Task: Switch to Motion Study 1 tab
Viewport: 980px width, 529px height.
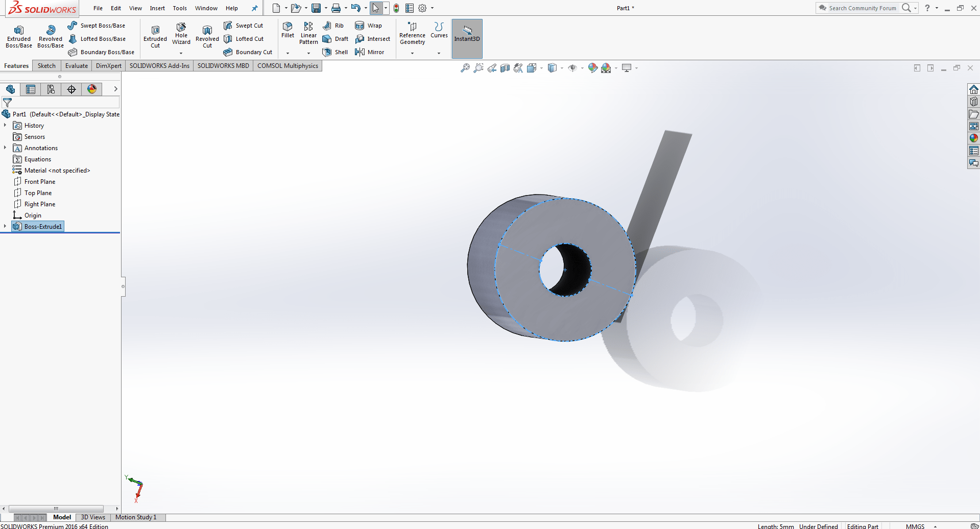Action: [x=136, y=517]
